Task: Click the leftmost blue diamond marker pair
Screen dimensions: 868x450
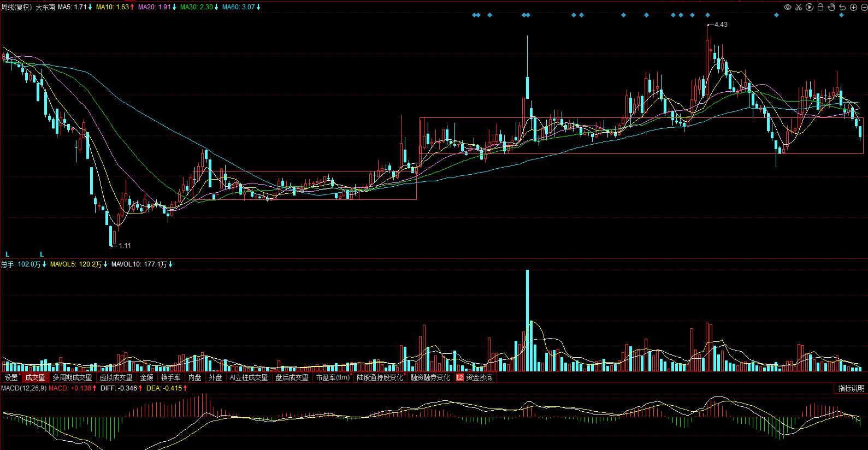Action: click(476, 15)
